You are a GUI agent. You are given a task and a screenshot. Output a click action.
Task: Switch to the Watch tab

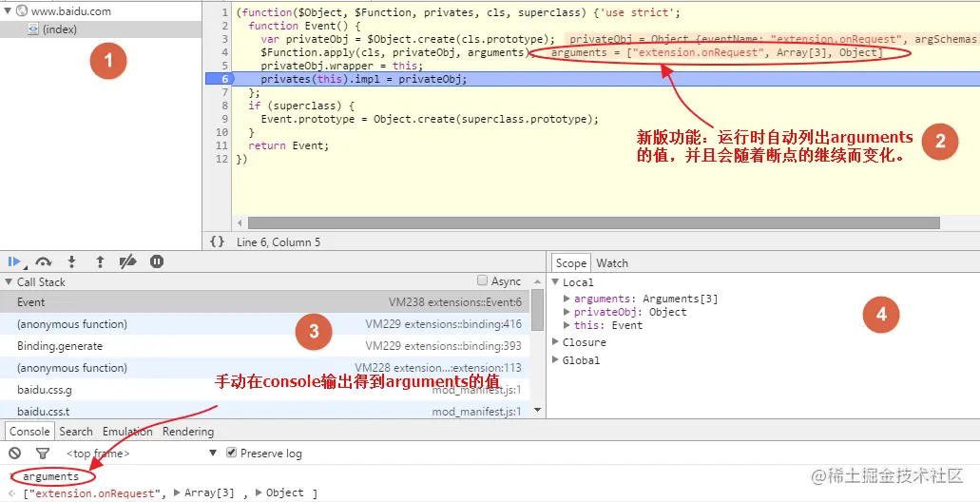(612, 263)
